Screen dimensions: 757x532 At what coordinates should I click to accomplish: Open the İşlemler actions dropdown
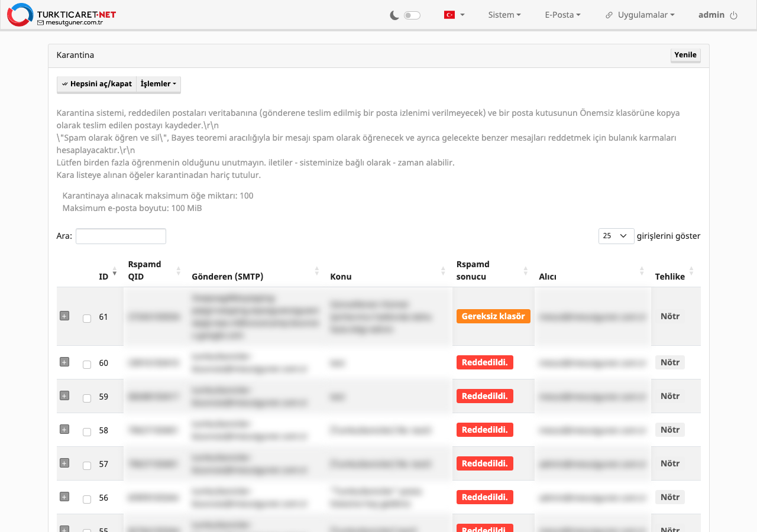pos(158,84)
